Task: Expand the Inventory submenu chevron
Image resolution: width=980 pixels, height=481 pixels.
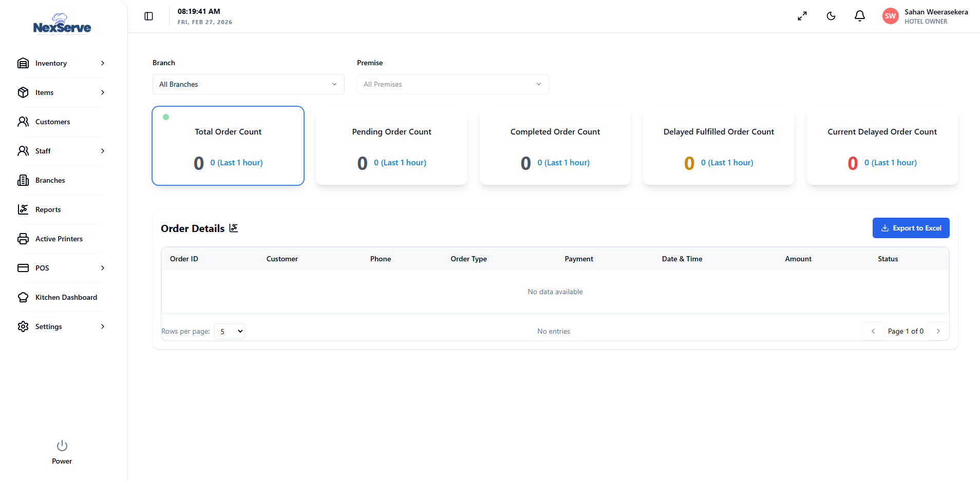Action: pos(103,63)
